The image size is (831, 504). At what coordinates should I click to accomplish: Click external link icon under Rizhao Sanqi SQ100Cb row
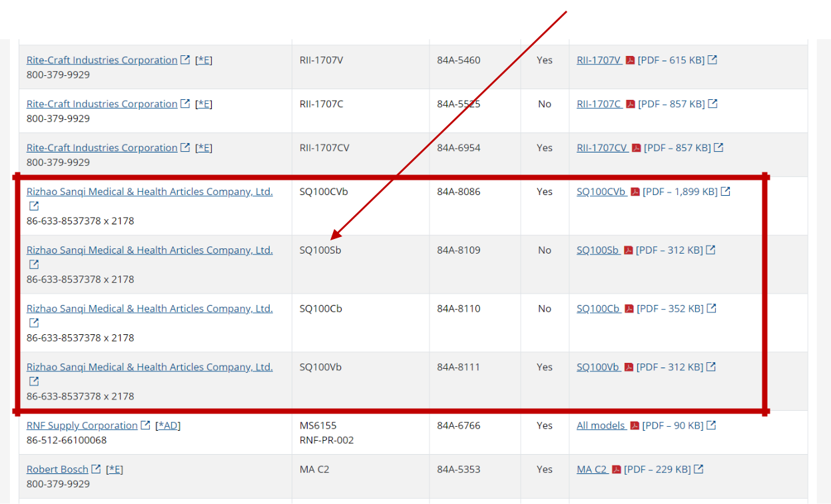point(34,323)
